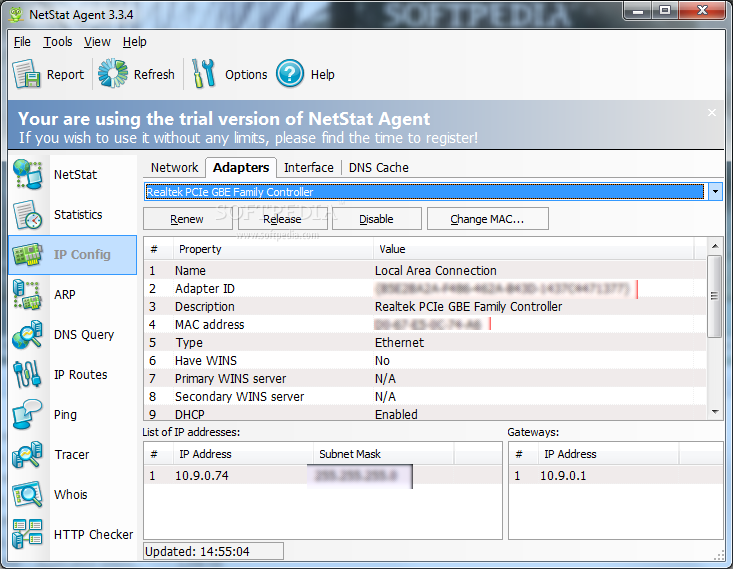
Task: Click the Renew button
Action: pos(187,219)
